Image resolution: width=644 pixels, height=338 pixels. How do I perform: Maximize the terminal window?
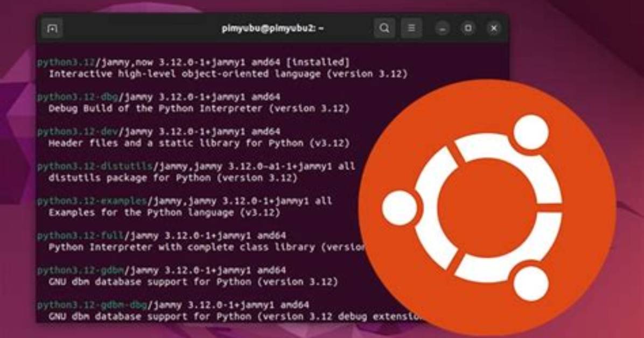pyautogui.click(x=468, y=28)
